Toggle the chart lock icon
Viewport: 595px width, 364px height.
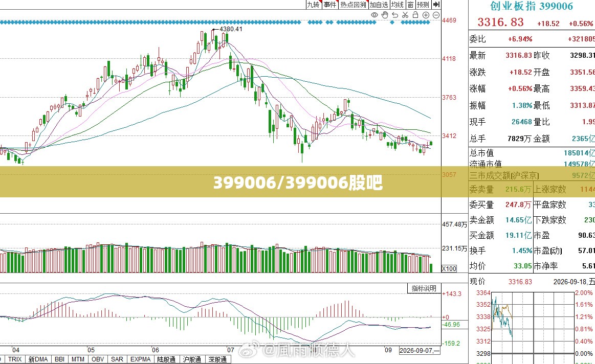(x=415, y=15)
